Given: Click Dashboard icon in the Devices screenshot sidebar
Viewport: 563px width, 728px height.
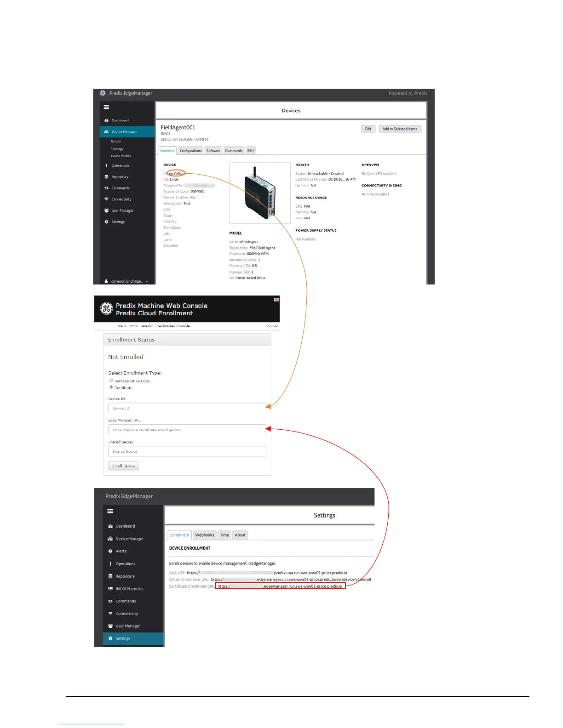Looking at the screenshot, I should 106,120.
